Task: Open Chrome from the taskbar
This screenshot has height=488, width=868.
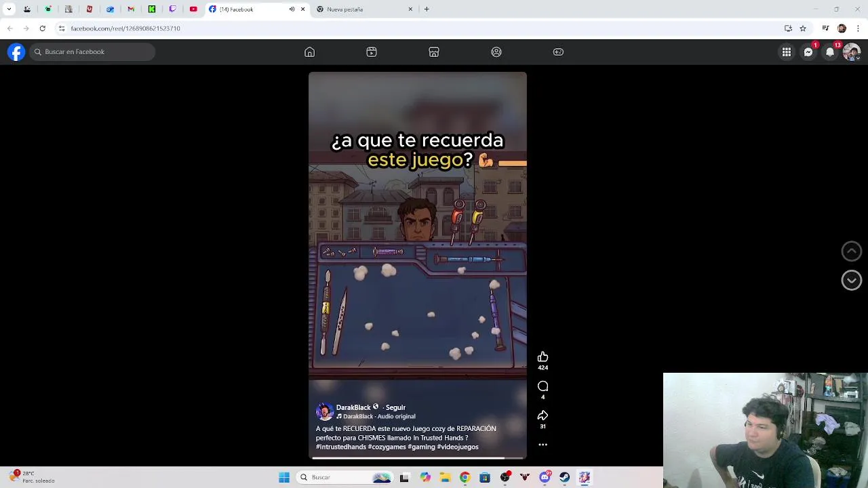Action: click(x=465, y=477)
